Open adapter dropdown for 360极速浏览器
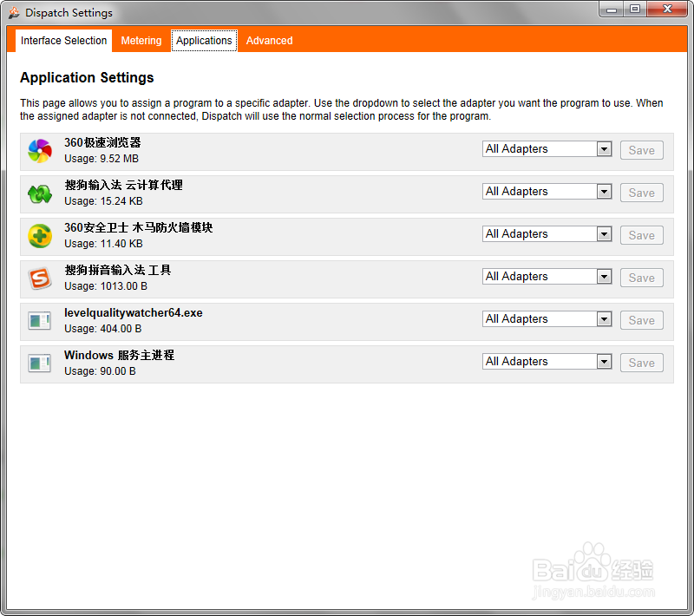Viewport: 694px width, 616px height. pyautogui.click(x=547, y=149)
